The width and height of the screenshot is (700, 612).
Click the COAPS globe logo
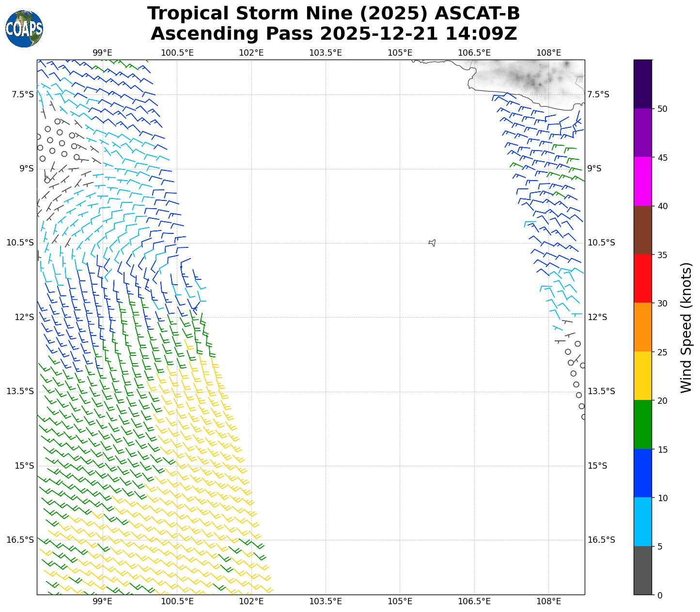pyautogui.click(x=24, y=29)
